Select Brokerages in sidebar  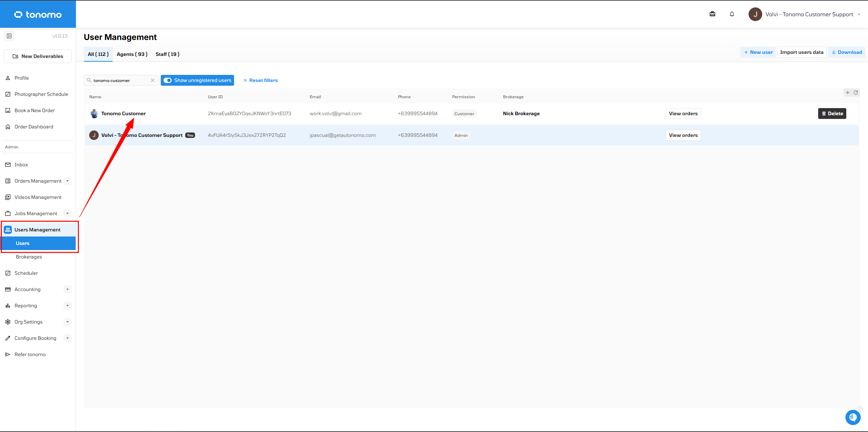pyautogui.click(x=29, y=257)
